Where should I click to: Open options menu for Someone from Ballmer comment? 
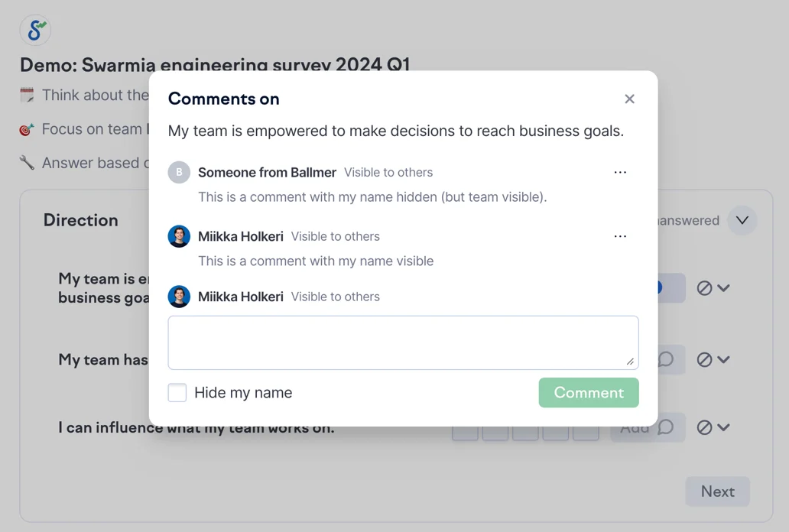pyautogui.click(x=620, y=173)
